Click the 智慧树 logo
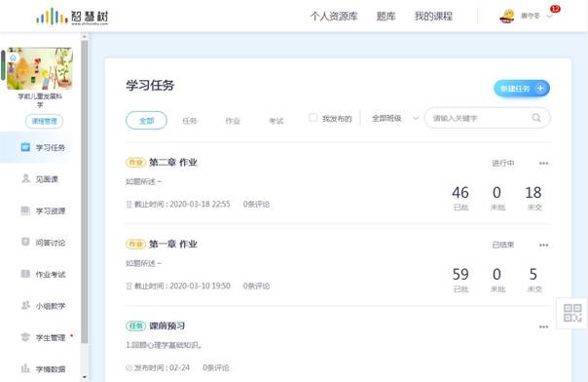Viewport: 588px width, 382px height. pos(72,17)
